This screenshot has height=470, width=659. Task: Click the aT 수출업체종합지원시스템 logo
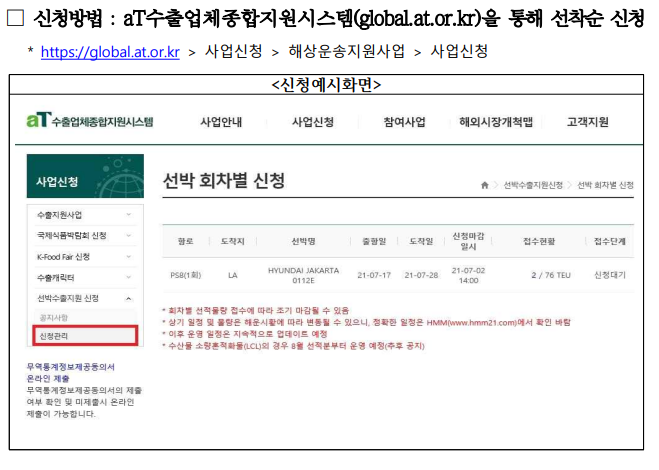point(90,121)
